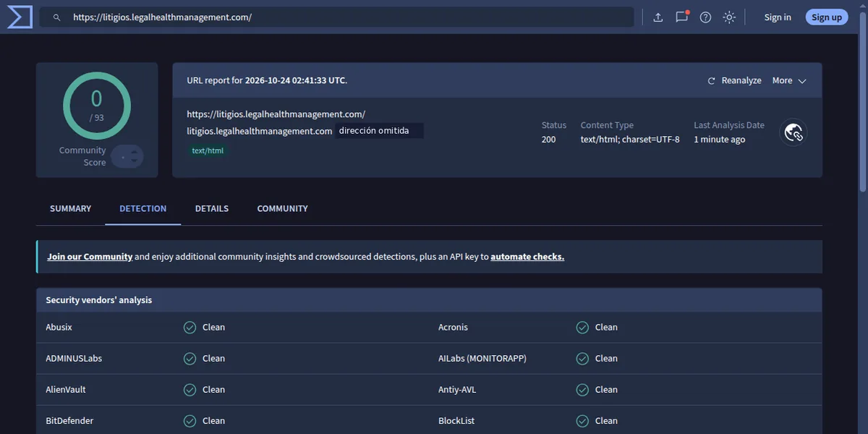Select the ADMINUSLabs vendor name

point(74,359)
